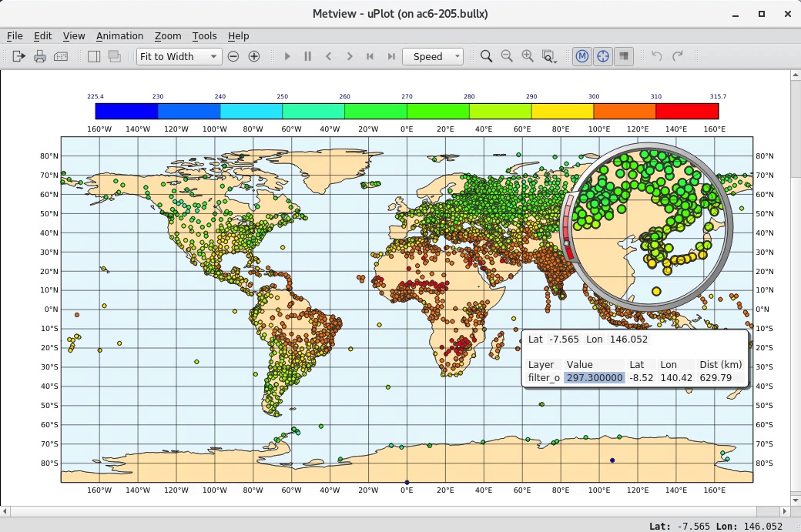Image resolution: width=801 pixels, height=532 pixels.
Task: Open the Fit to Width dropdown
Action: point(179,56)
